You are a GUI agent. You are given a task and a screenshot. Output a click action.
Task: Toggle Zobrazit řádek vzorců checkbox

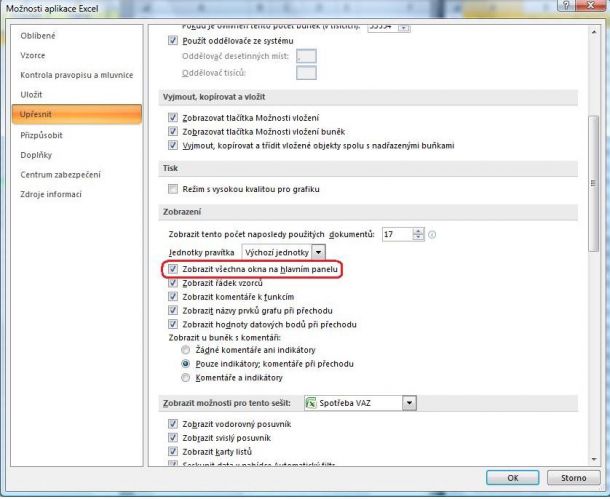tap(173, 283)
